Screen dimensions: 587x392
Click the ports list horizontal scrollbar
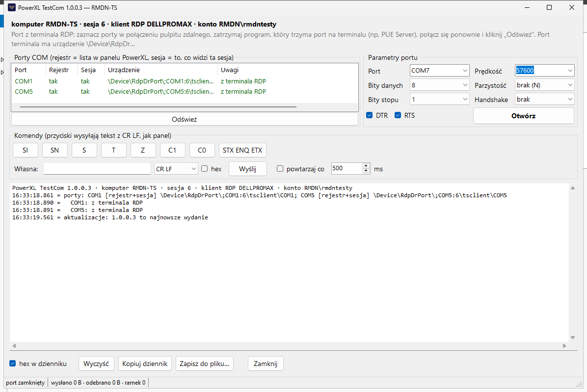tap(158, 107)
